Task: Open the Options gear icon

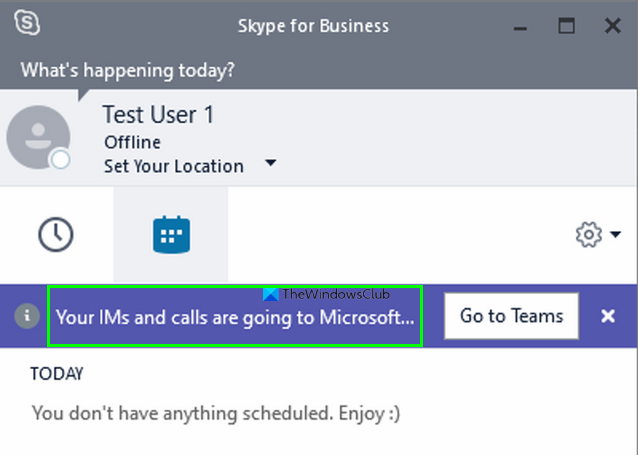Action: pyautogui.click(x=588, y=235)
